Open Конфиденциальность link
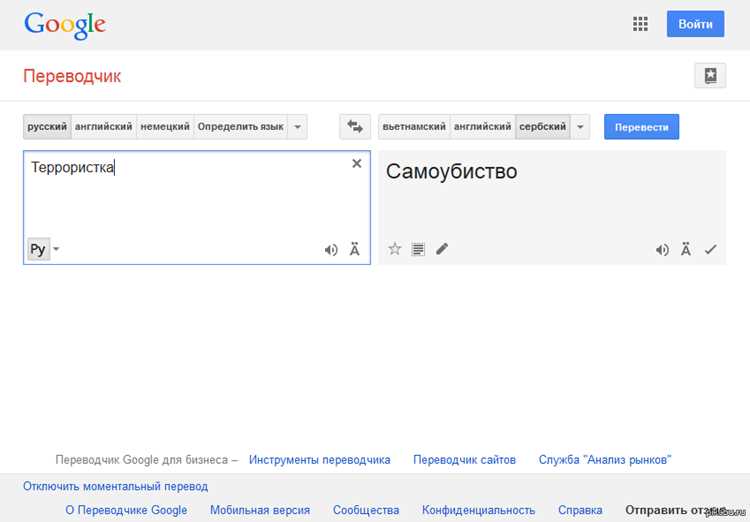This screenshot has width=750, height=522. [478, 510]
